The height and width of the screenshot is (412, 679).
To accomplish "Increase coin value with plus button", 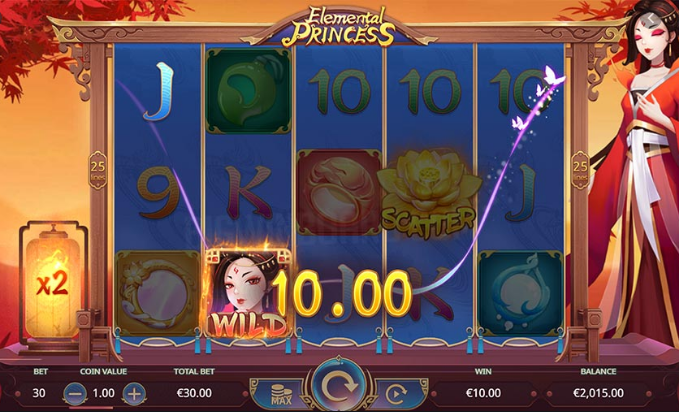I will pyautogui.click(x=134, y=393).
